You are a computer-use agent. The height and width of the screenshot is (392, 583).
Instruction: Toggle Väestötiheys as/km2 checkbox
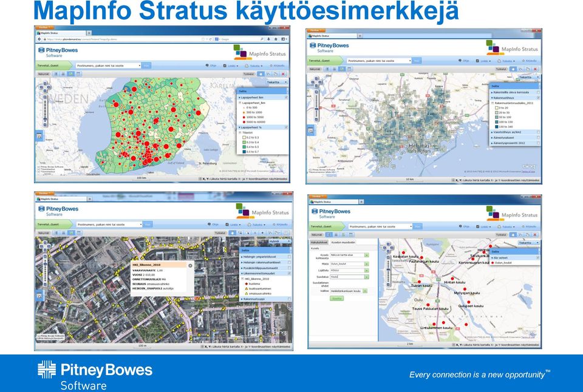[539, 132]
